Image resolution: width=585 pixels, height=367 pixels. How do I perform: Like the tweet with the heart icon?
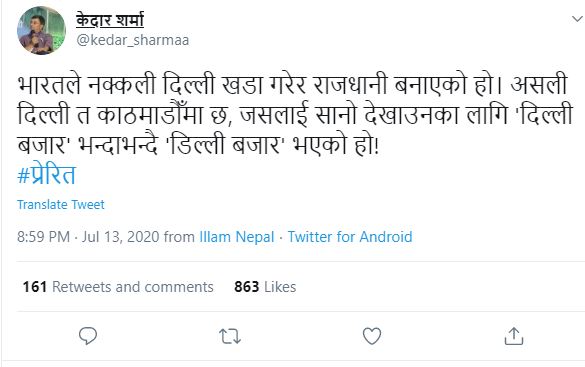coord(372,336)
